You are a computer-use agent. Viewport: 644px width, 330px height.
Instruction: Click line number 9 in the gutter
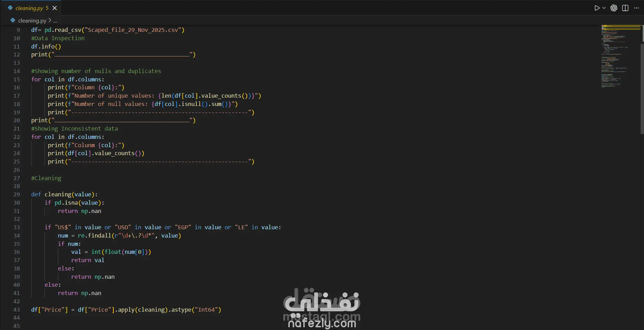(x=18, y=30)
